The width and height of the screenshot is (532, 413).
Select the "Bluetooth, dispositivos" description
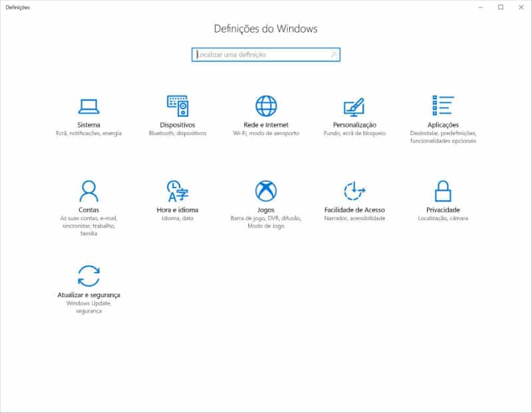(178, 134)
